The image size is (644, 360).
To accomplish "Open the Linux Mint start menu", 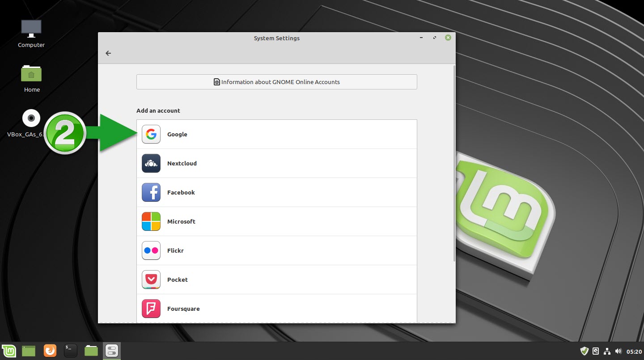I will 8,351.
